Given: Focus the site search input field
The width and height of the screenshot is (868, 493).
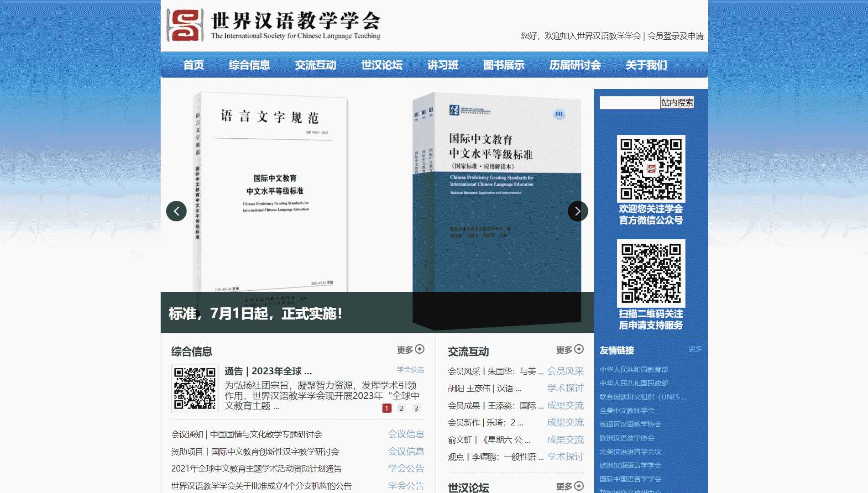Looking at the screenshot, I should point(630,103).
